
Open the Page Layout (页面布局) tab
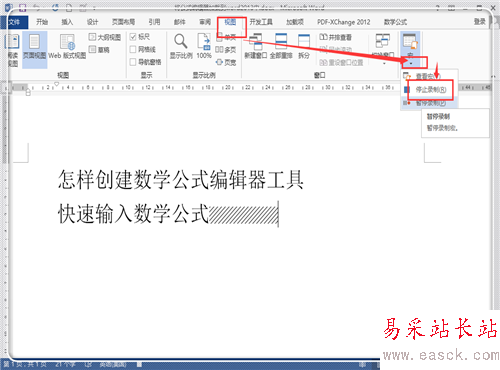123,22
